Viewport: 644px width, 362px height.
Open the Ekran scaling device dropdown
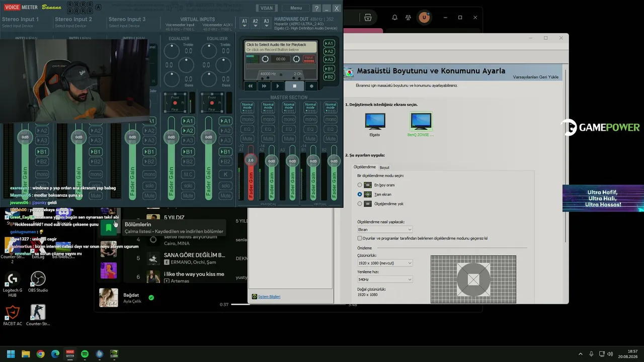tap(385, 230)
